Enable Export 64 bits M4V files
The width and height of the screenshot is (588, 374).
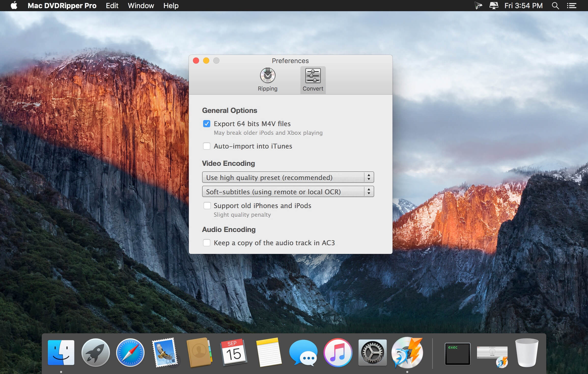[x=206, y=124]
